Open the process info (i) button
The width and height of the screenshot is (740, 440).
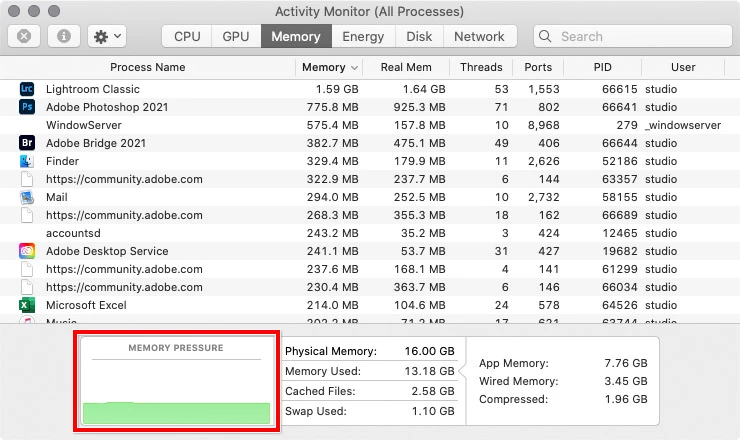[64, 36]
